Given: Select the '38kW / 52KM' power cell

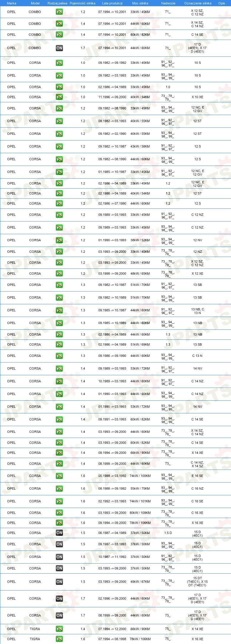Looking at the screenshot, I should click(140, 240).
